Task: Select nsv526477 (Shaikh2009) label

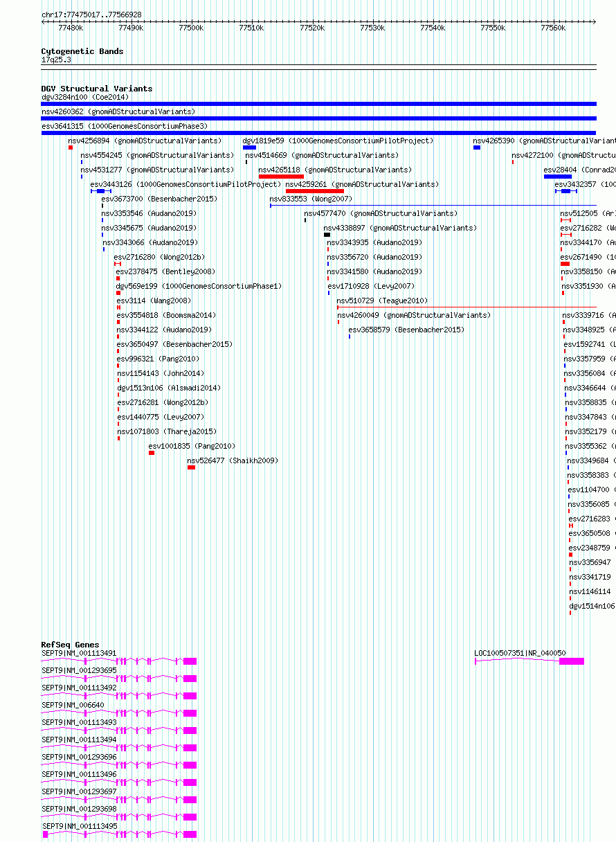Action: pyautogui.click(x=233, y=460)
